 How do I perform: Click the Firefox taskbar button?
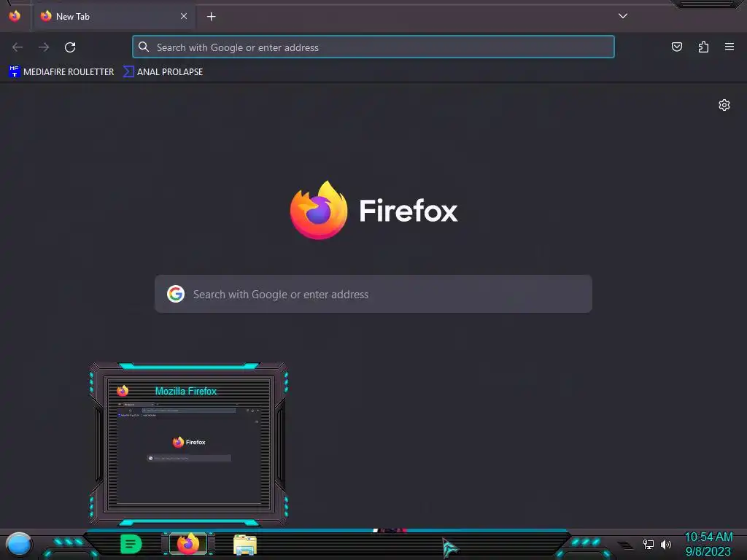(188, 544)
